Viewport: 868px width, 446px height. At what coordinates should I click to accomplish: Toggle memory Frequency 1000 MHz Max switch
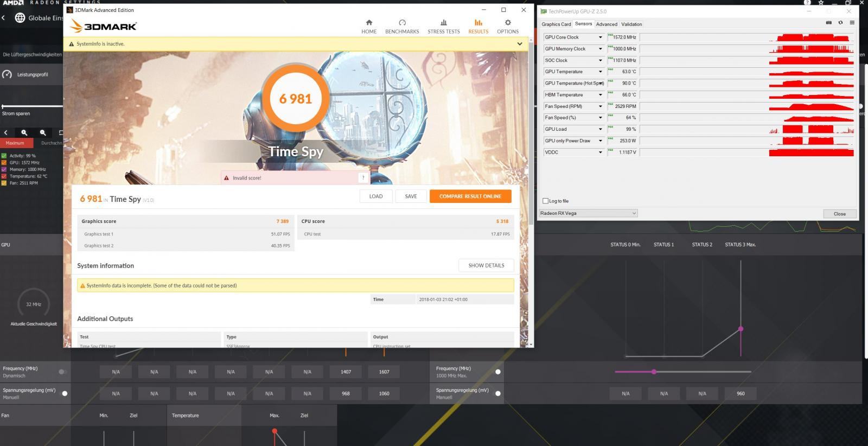pyautogui.click(x=497, y=372)
